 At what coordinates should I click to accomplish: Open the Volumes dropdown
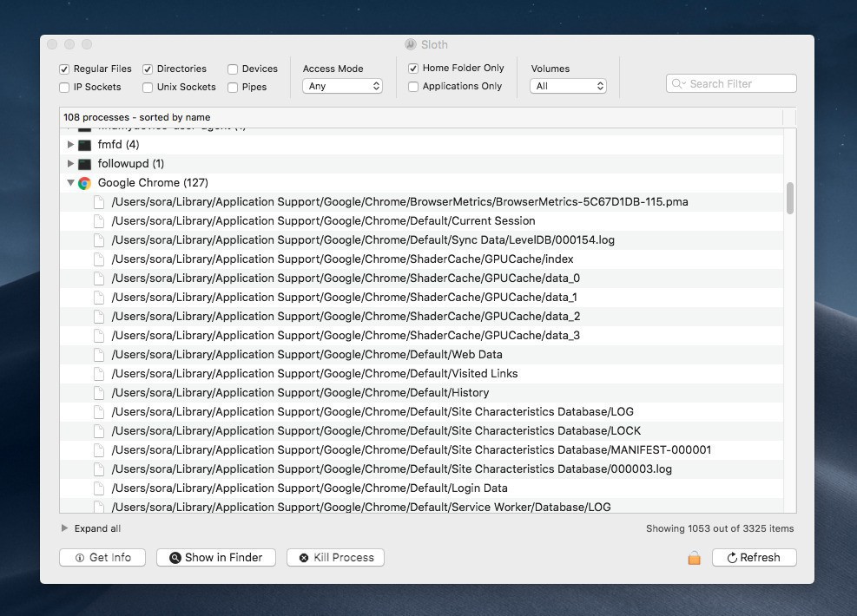568,86
